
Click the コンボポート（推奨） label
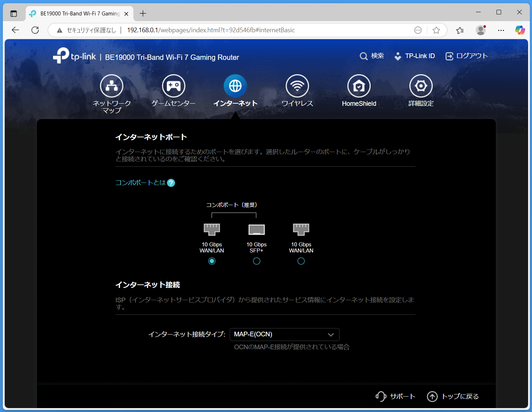(x=232, y=205)
